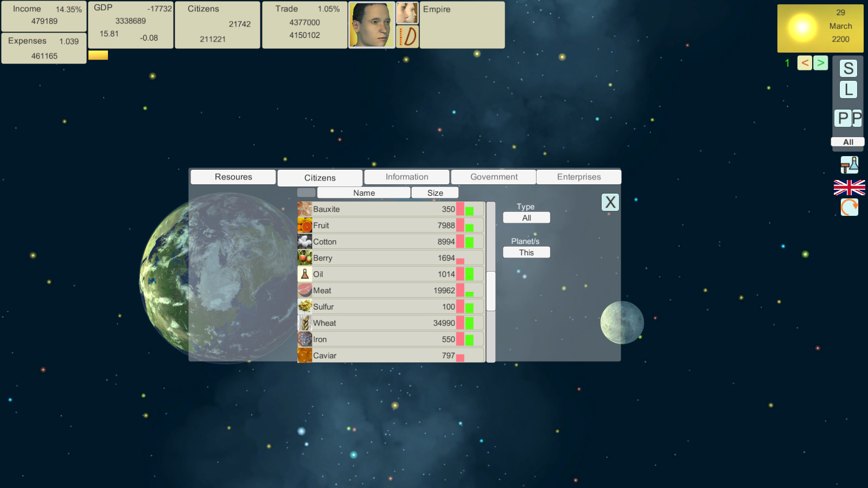
Task: Open the Enterprises tab
Action: (578, 177)
